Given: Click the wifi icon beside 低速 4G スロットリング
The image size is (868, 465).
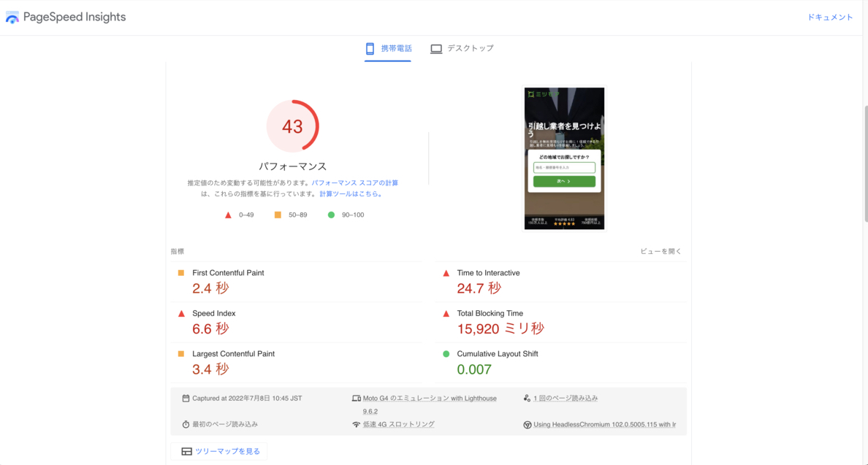Looking at the screenshot, I should (357, 425).
